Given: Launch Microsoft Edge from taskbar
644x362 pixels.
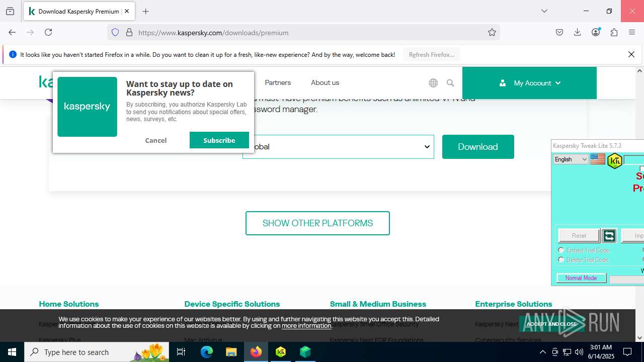Looking at the screenshot, I should tap(207, 352).
